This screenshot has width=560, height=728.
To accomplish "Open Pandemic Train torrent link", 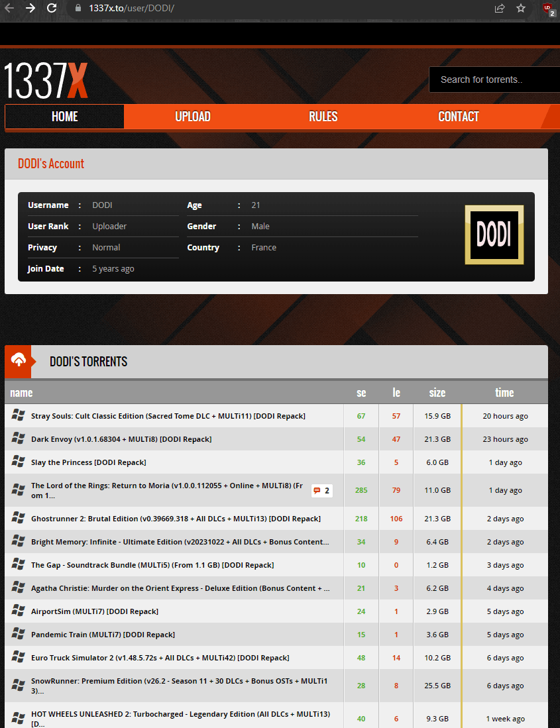I will [103, 635].
